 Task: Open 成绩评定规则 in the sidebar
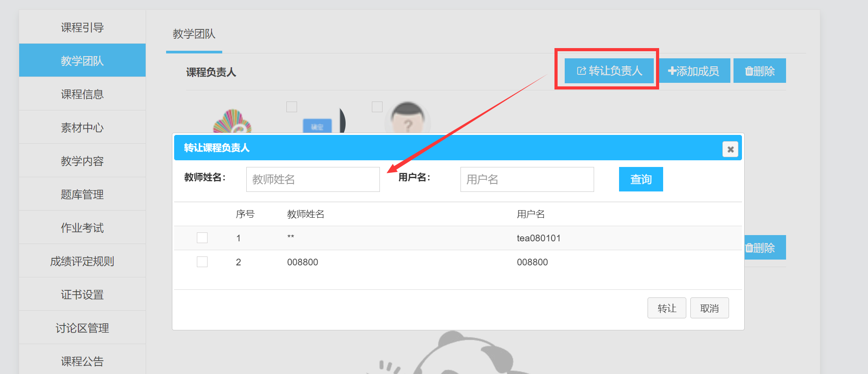82,261
